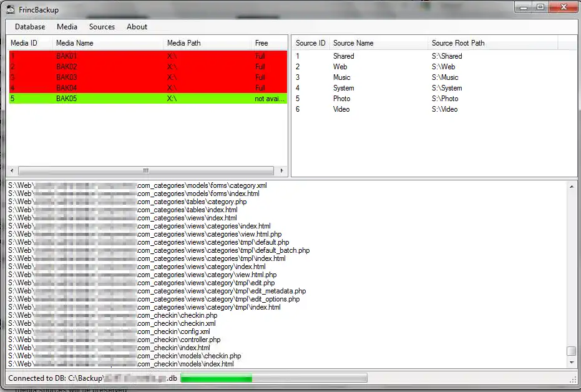
Task: Minimize the FrincBackup window
Action: point(524,7)
